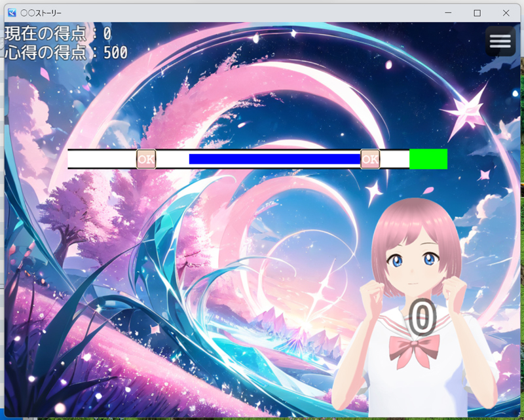Click the blue gauge fill in the bar
524x420 pixels.
coord(274,159)
